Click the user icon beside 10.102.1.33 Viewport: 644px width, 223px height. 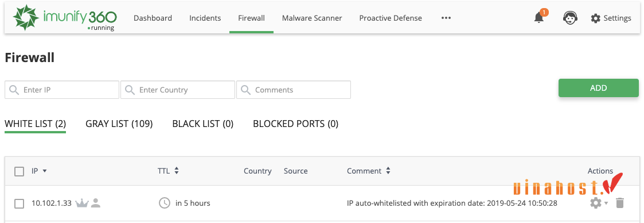[x=96, y=203]
